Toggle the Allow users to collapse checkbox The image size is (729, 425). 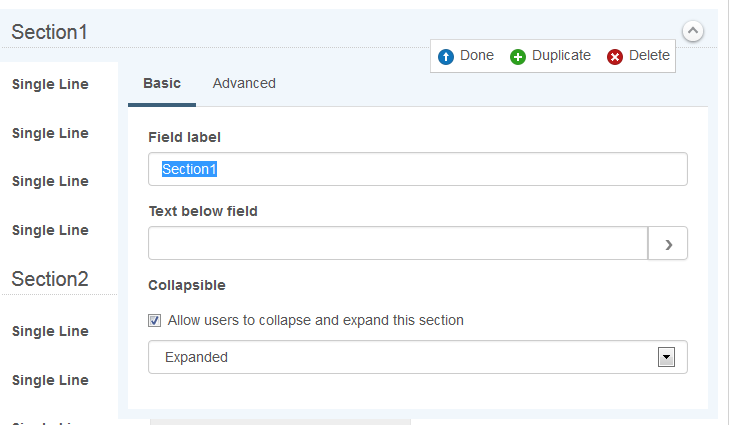[154, 321]
